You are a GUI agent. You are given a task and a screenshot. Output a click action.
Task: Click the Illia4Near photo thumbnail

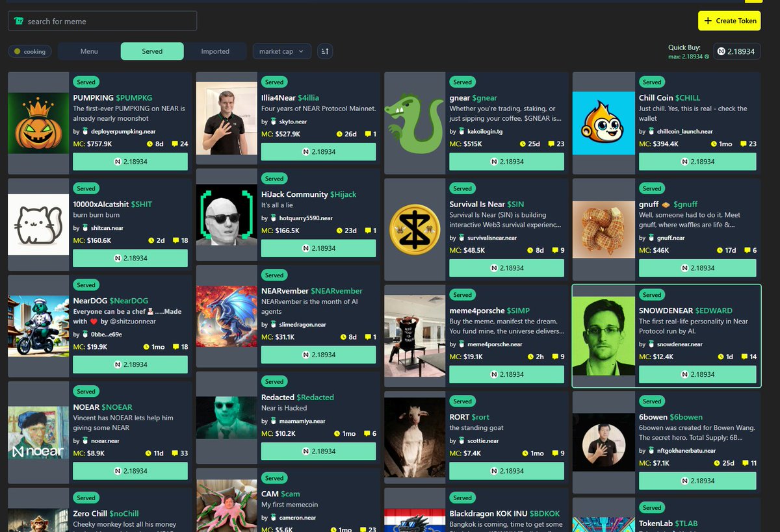pos(226,118)
